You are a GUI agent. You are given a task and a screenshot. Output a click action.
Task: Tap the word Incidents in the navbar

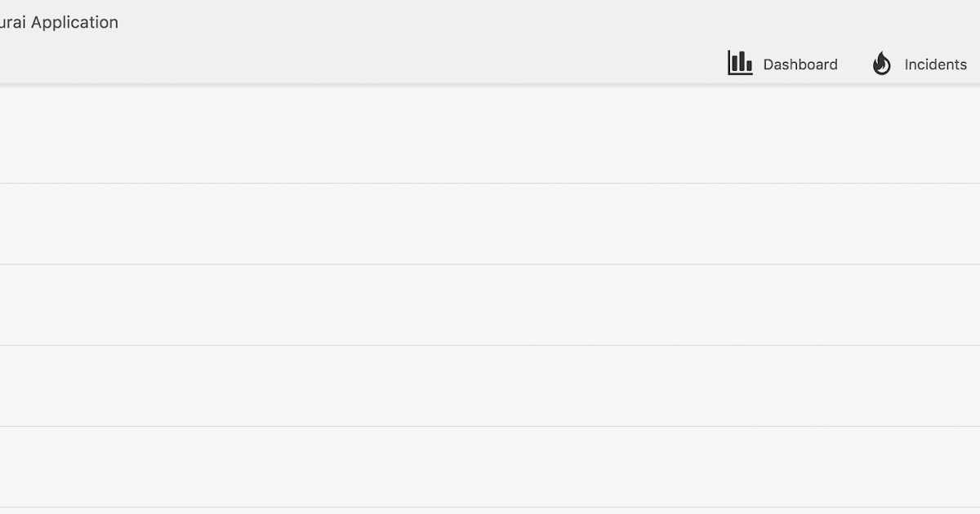(x=935, y=64)
